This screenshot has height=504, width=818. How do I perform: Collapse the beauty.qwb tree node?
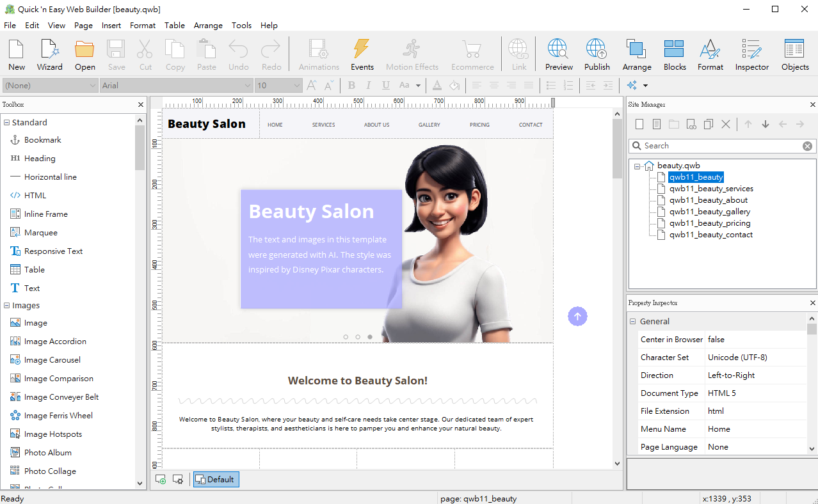(x=638, y=166)
